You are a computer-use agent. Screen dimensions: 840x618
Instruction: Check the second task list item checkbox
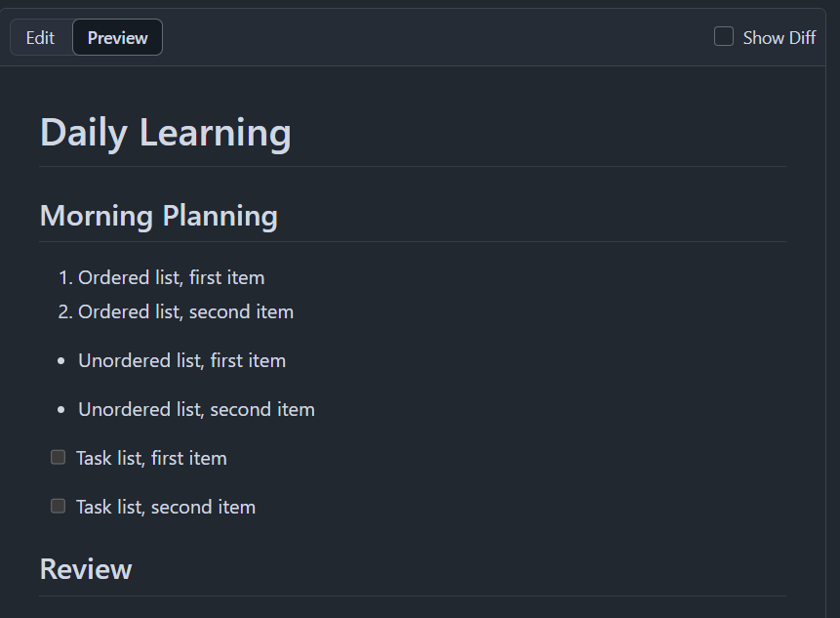point(58,506)
